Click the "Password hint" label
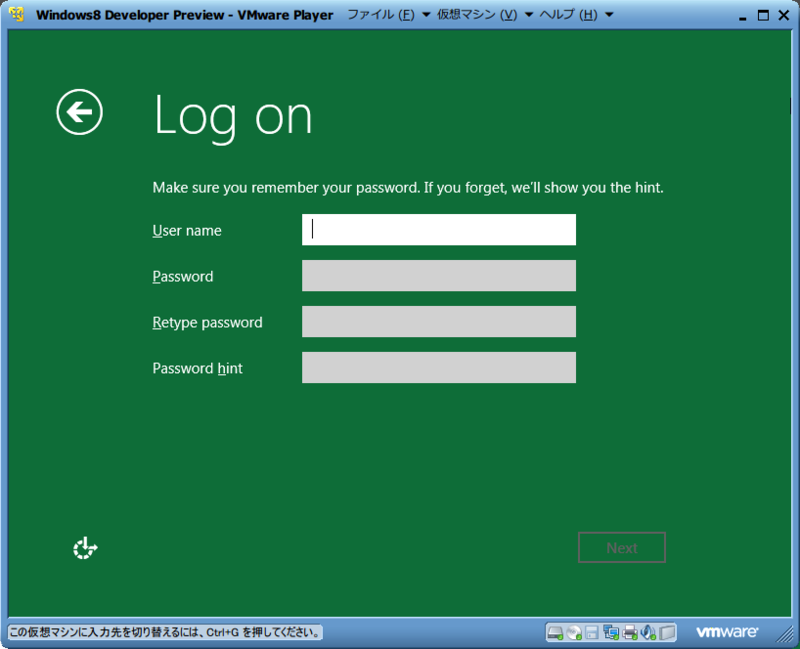 (197, 368)
